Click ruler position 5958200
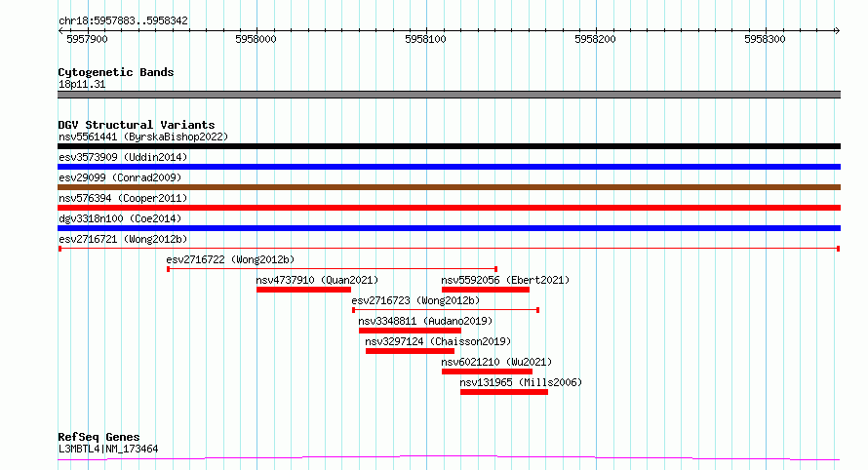This screenshot has width=868, height=470. (x=595, y=39)
